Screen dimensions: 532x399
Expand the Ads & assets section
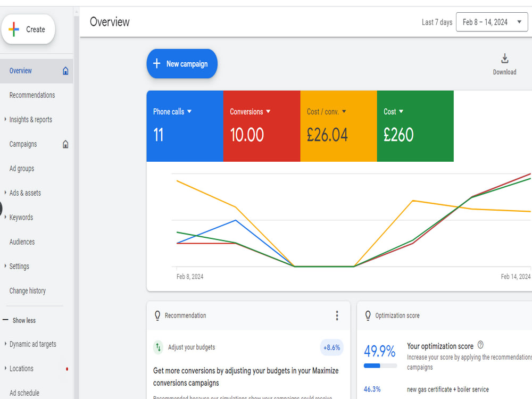point(5,193)
